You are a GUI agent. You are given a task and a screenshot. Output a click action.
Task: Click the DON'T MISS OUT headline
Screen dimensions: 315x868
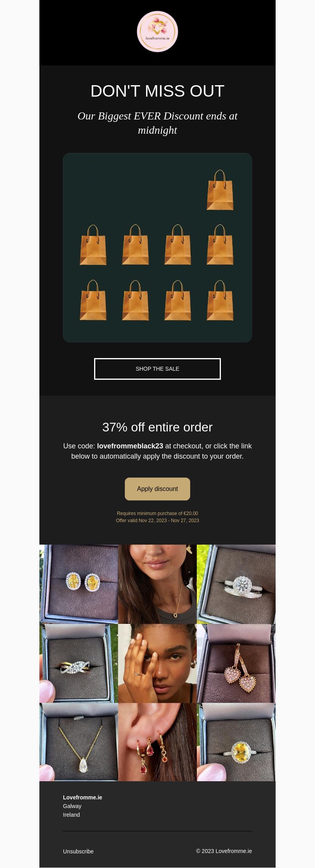(157, 91)
